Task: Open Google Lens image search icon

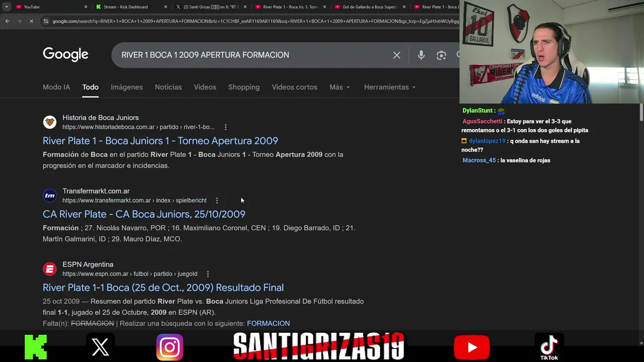Action: pyautogui.click(x=441, y=55)
